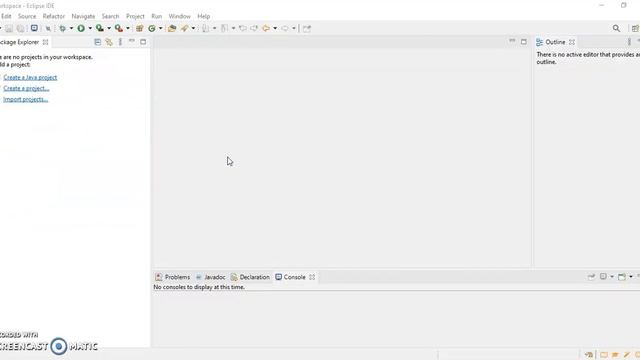Click the New Java Class icon
This screenshot has height=360, width=640.
point(152,28)
